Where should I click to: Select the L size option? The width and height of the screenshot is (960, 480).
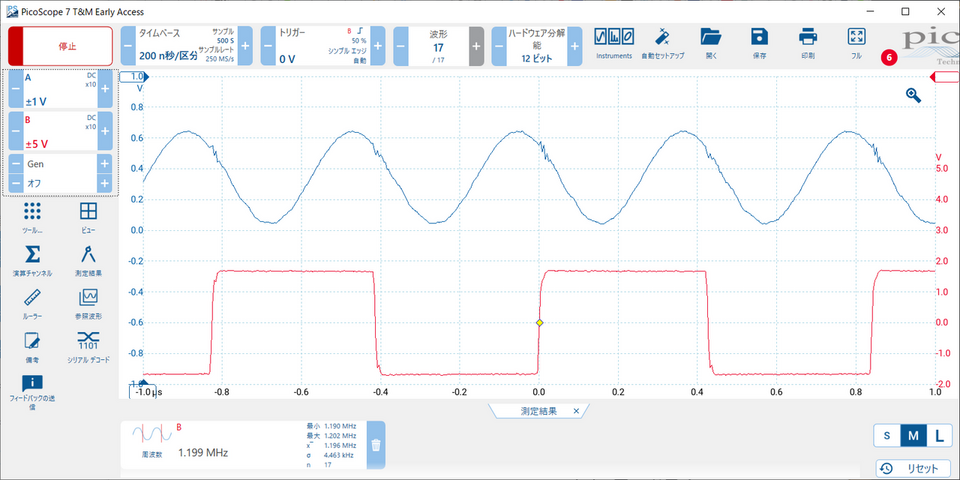click(x=939, y=436)
